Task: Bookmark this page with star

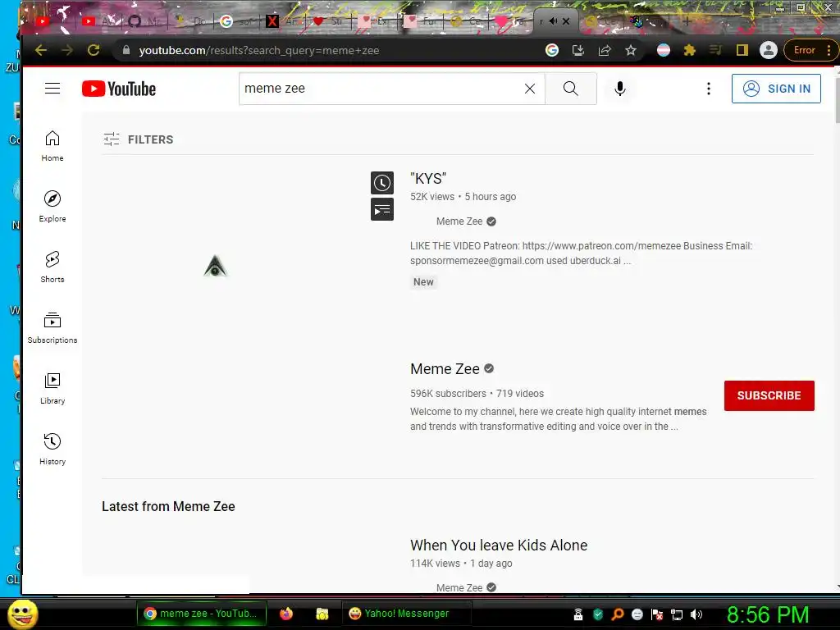Action: (x=631, y=50)
